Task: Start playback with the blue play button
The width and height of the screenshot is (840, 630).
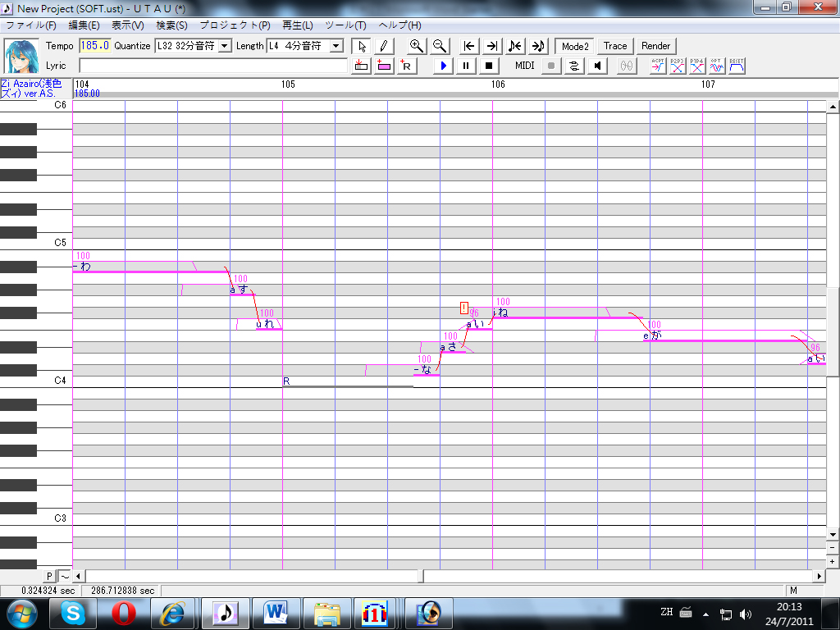Action: 443,66
